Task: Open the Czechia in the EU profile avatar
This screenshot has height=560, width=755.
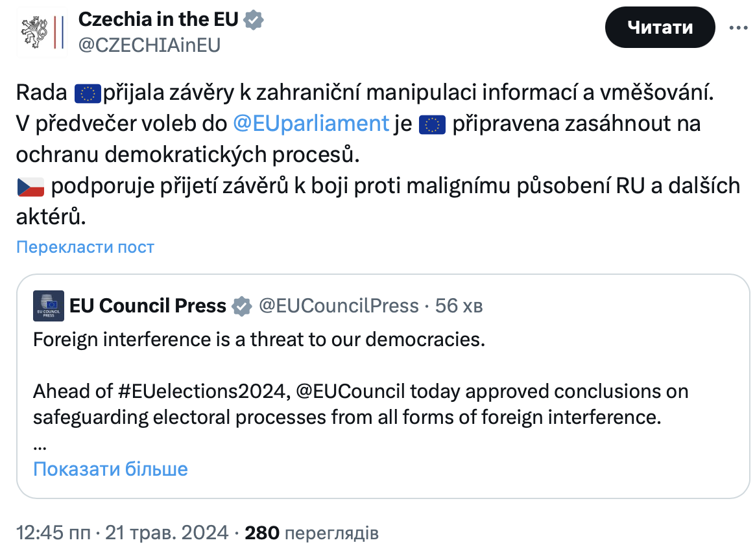Action: pyautogui.click(x=42, y=32)
